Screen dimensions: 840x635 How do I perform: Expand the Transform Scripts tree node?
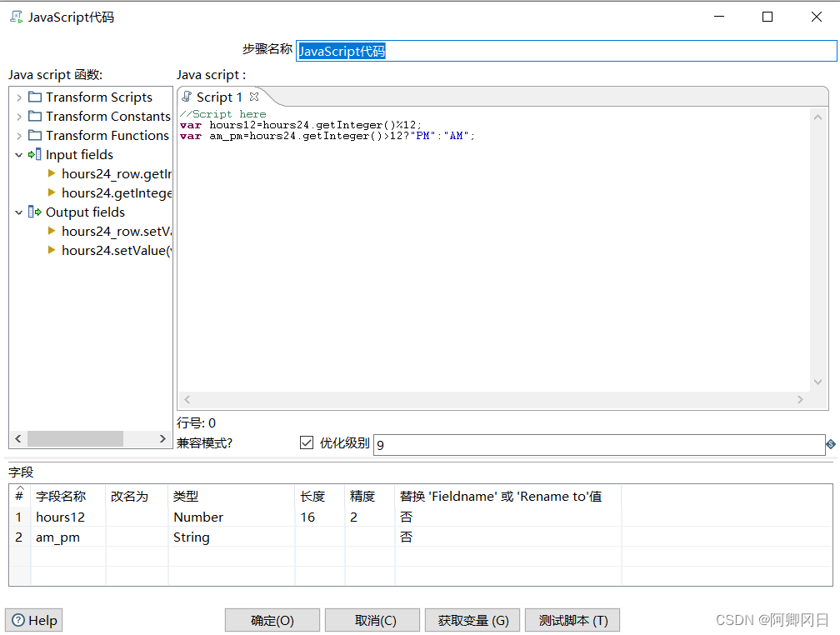point(19,97)
